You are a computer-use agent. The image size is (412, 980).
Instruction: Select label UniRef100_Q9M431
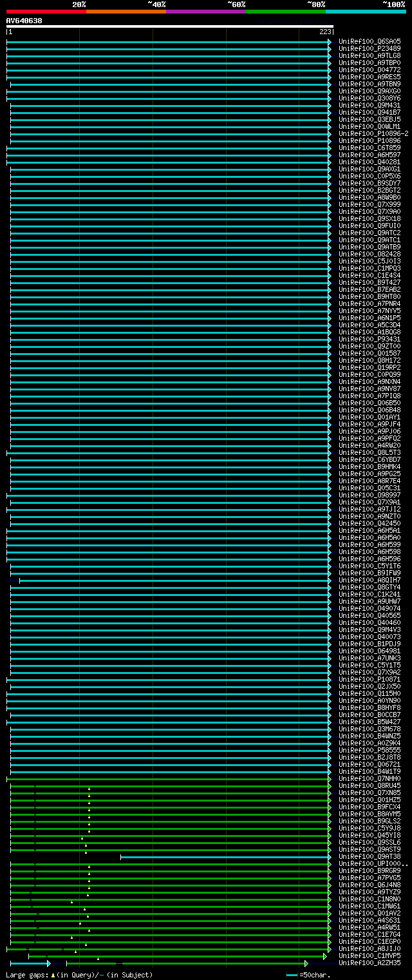[370, 105]
